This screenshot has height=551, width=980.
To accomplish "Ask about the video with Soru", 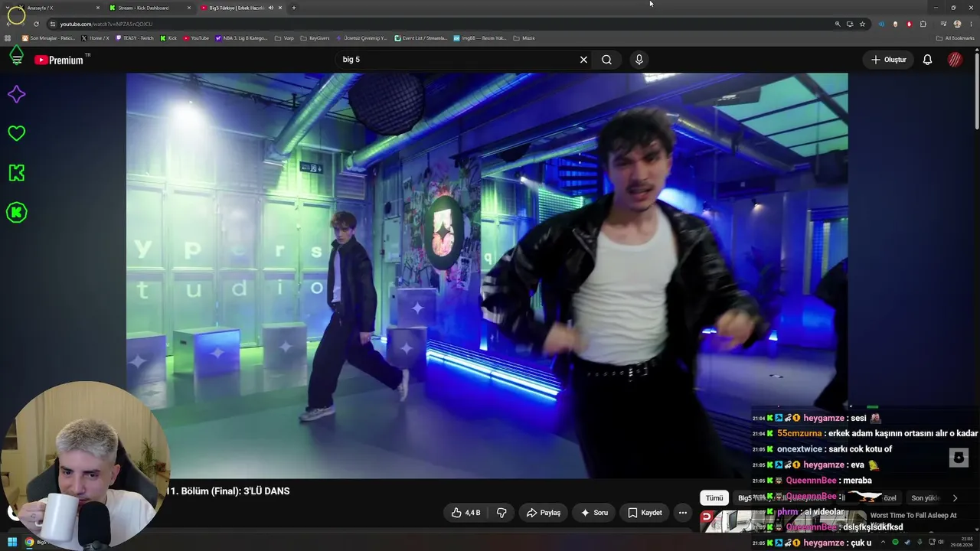I will click(x=594, y=513).
